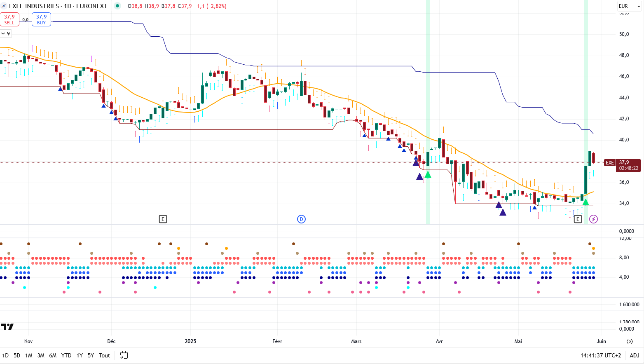The image size is (644, 364).
Task: Click the Mai label on the time axis
Action: (518, 341)
